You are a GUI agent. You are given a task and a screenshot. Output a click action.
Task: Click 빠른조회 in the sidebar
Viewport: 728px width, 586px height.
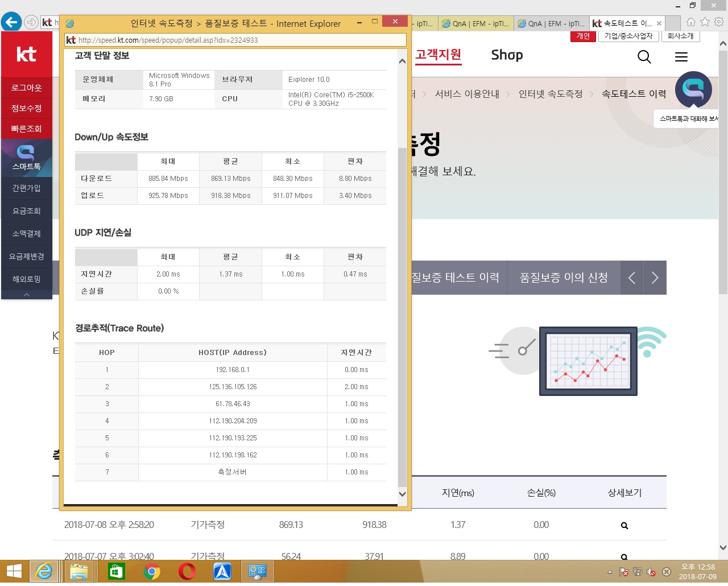point(26,129)
